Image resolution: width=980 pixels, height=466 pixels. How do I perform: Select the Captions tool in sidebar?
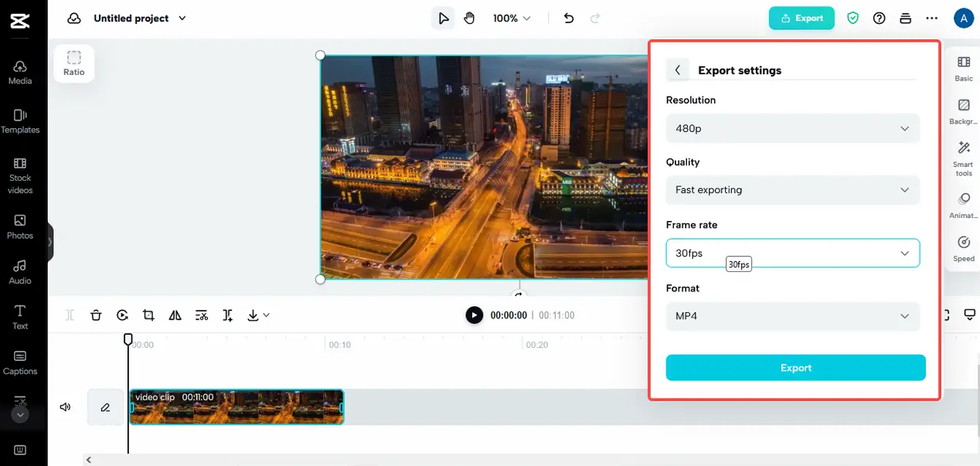click(x=20, y=362)
